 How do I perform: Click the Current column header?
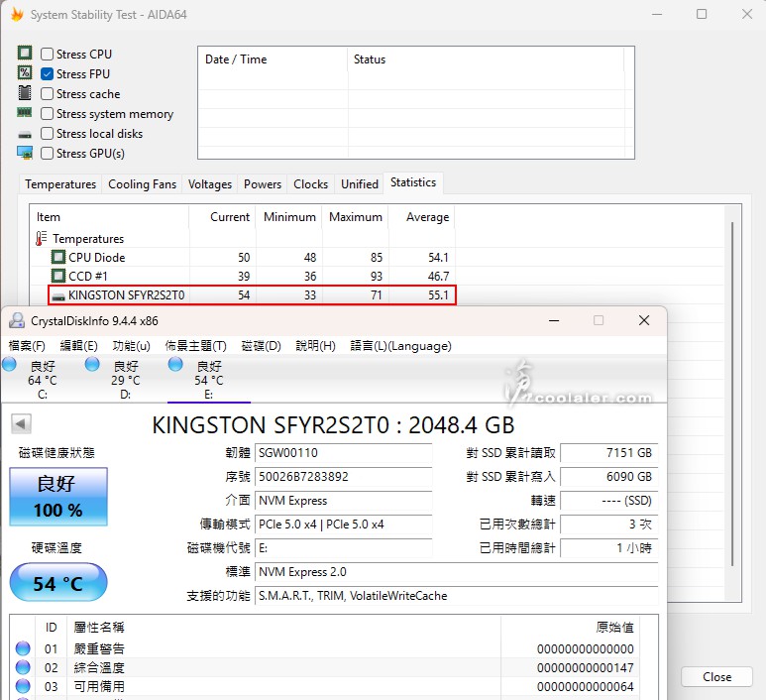pos(222,217)
